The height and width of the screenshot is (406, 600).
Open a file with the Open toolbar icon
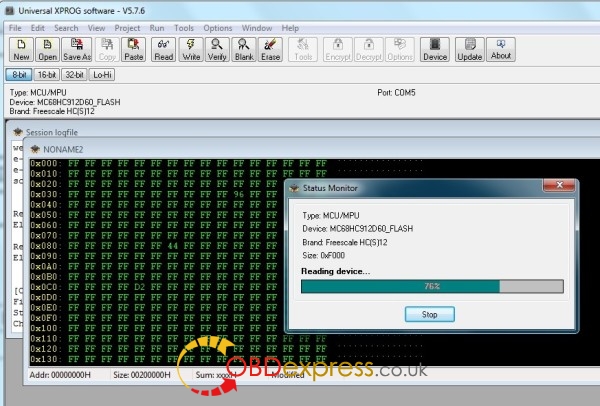point(47,49)
